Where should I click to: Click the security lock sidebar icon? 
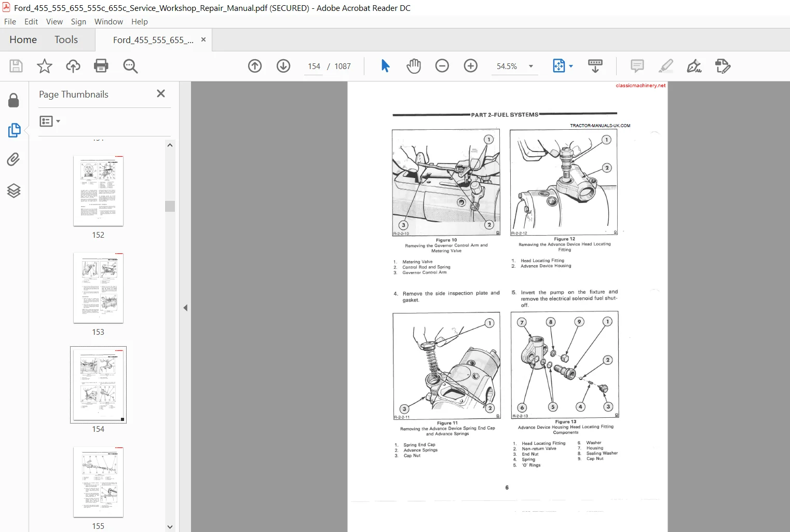14,100
